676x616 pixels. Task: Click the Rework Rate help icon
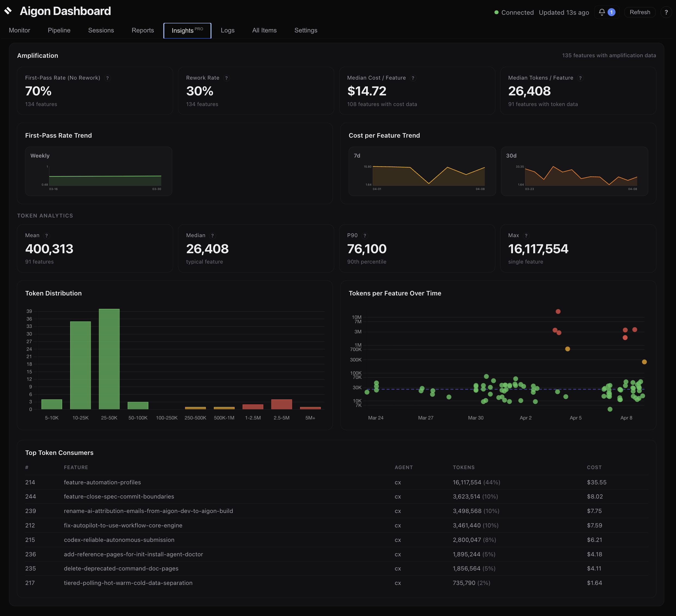(x=227, y=78)
